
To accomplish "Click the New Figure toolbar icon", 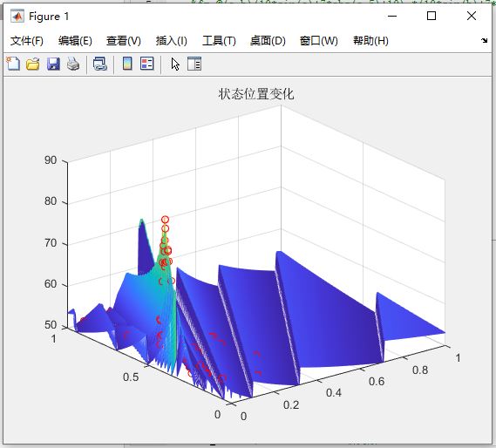I will [13, 64].
